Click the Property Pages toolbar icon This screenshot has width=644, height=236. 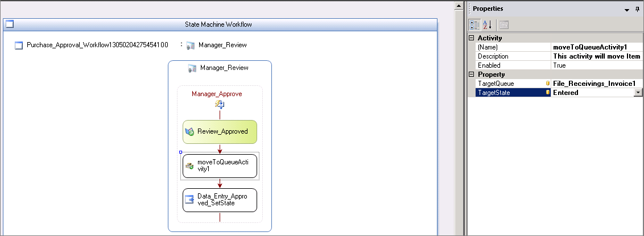[x=503, y=24]
